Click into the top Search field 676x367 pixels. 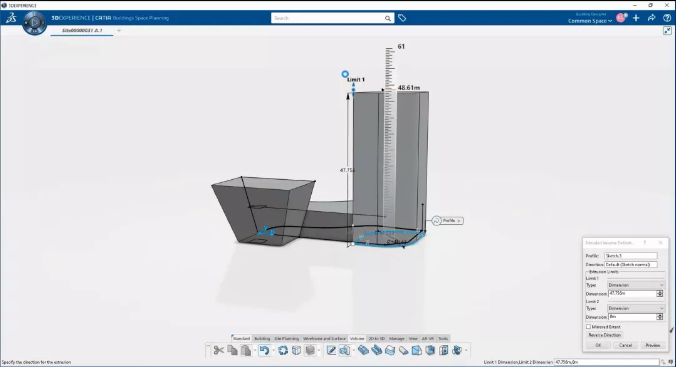tap(328, 18)
